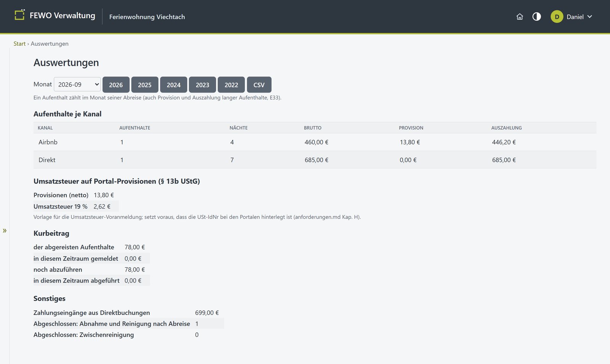This screenshot has width=610, height=364.
Task: Click the Direkt commission 0,00 €
Action: (x=408, y=160)
